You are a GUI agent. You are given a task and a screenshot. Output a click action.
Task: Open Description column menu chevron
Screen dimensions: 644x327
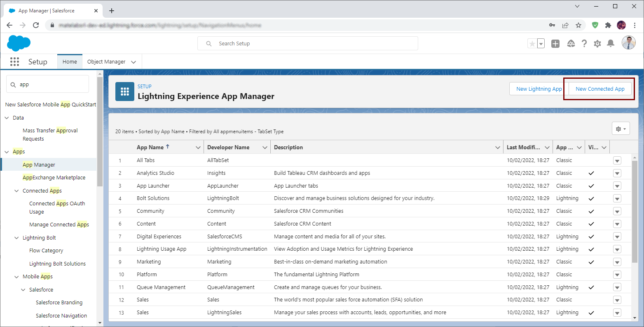click(498, 148)
